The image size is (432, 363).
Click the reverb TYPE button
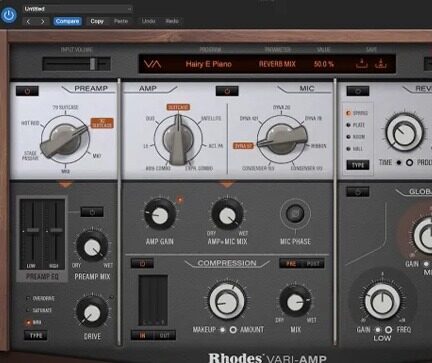pyautogui.click(x=358, y=165)
